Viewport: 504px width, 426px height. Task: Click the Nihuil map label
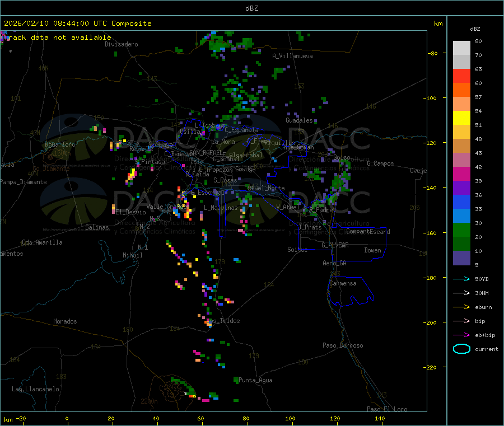coord(133,255)
